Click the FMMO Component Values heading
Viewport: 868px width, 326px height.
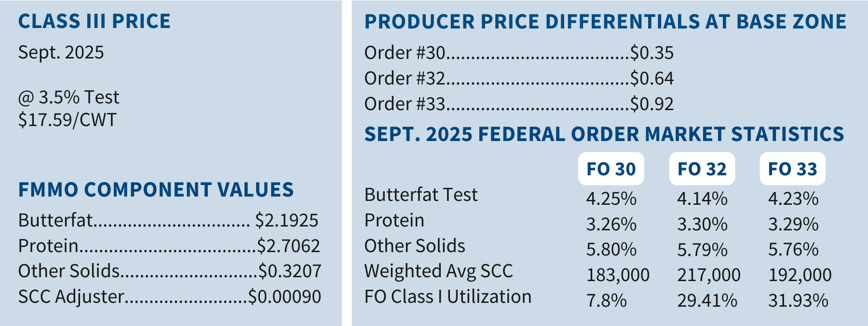click(x=156, y=190)
